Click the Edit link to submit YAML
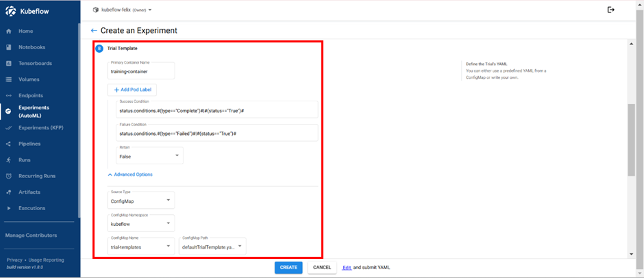Screen dimensions: 644x278 point(347,268)
